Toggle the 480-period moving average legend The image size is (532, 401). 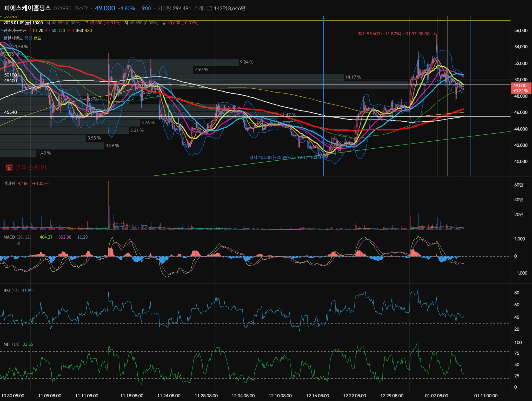(88, 31)
